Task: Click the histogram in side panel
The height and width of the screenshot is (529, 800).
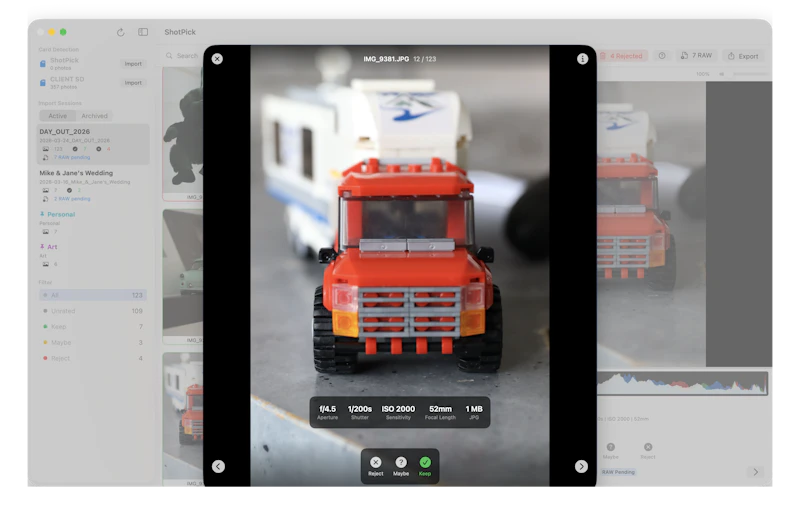Action: tap(682, 383)
